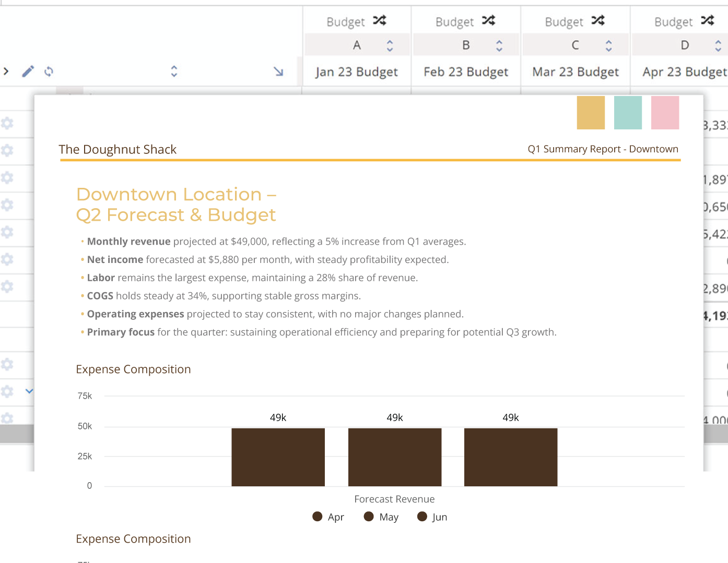This screenshot has height=563, width=728.
Task: Click the 50k axis label on the chart
Action: 85,426
